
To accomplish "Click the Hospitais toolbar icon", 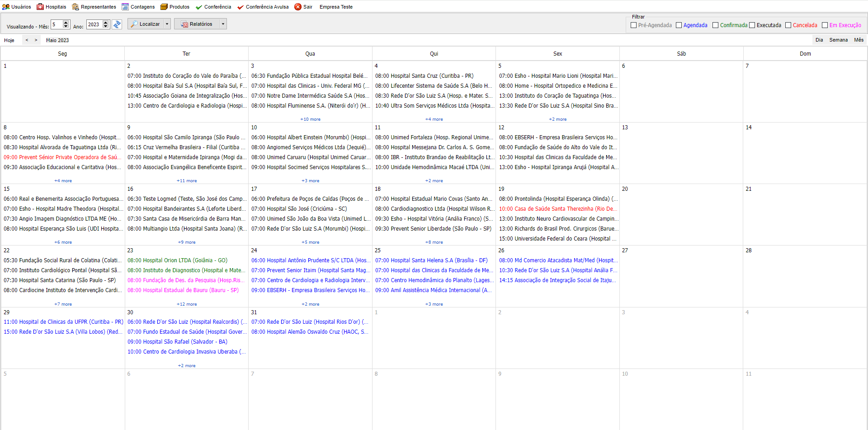I will click(40, 6).
